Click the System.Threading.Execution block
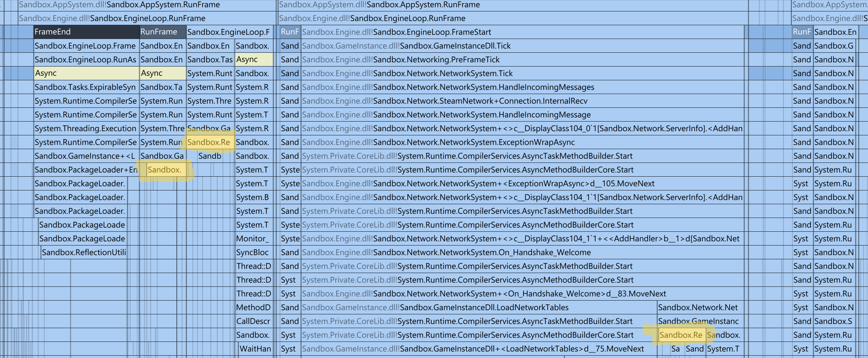Screen dimensions: 868x358 pos(86,129)
